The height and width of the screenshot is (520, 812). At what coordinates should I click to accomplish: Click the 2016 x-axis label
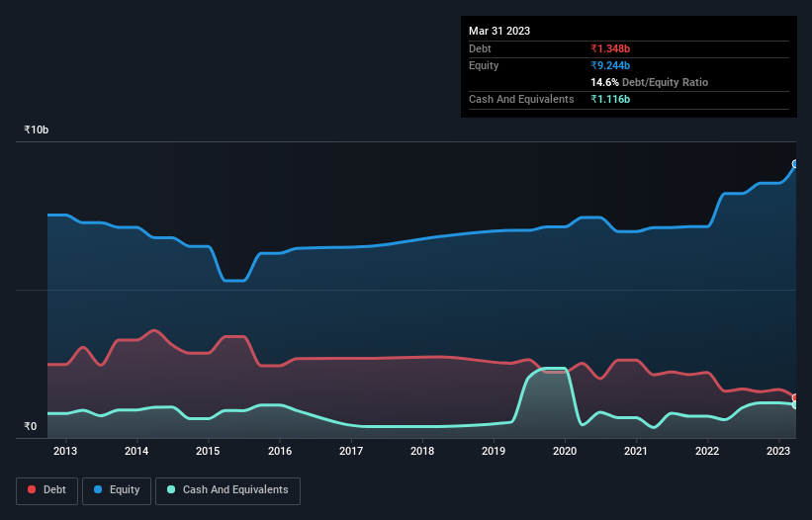click(x=280, y=451)
